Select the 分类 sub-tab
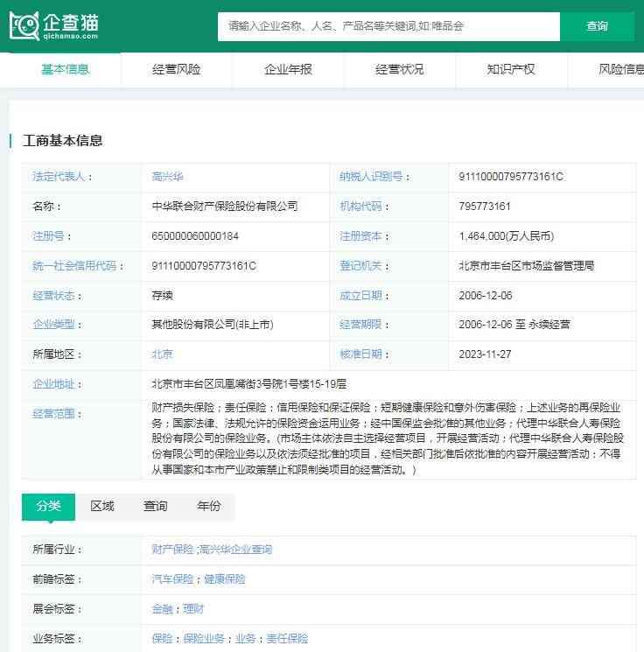This screenshot has height=652, width=644. tap(48, 506)
